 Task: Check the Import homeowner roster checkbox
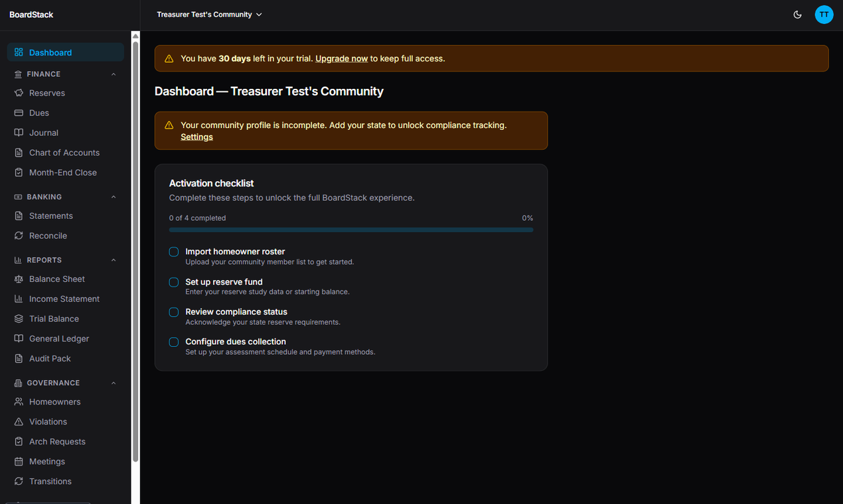pos(174,252)
